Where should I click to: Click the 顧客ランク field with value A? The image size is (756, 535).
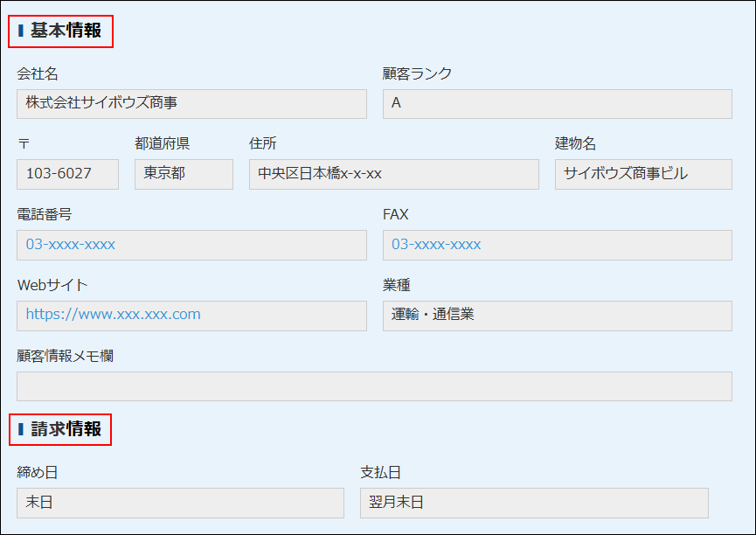click(556, 103)
